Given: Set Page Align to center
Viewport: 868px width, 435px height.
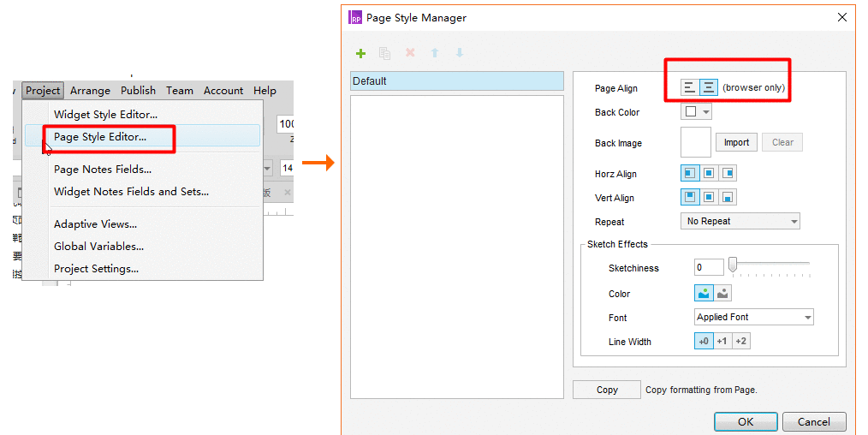Looking at the screenshot, I should pyautogui.click(x=709, y=87).
